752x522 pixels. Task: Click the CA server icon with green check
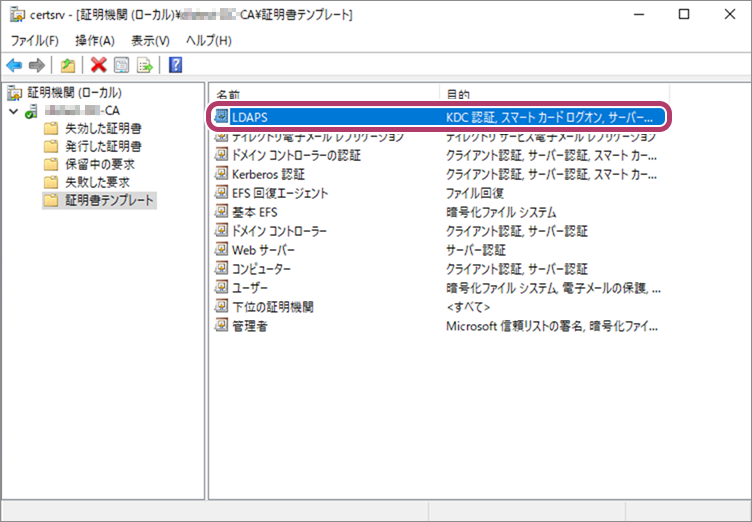coord(32,111)
